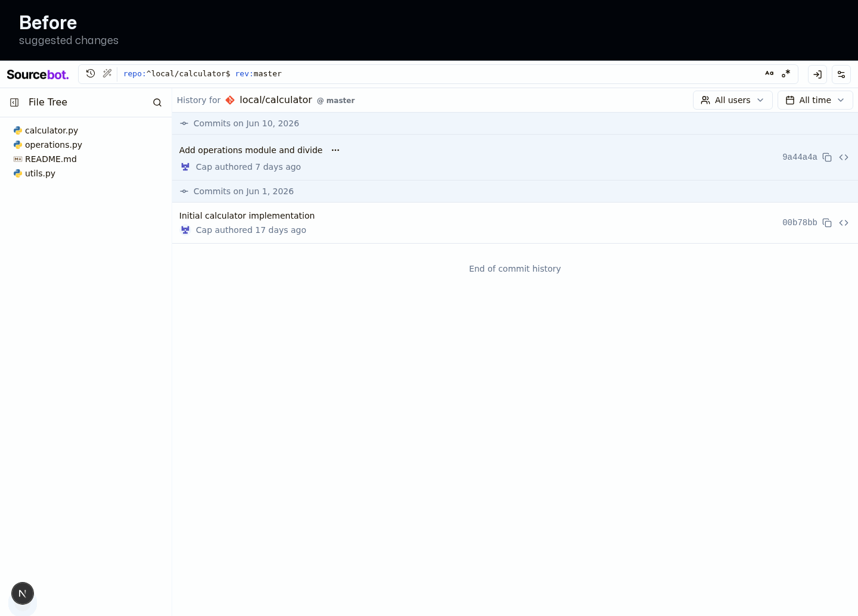
Task: Open the All users filter dropdown
Action: [733, 100]
